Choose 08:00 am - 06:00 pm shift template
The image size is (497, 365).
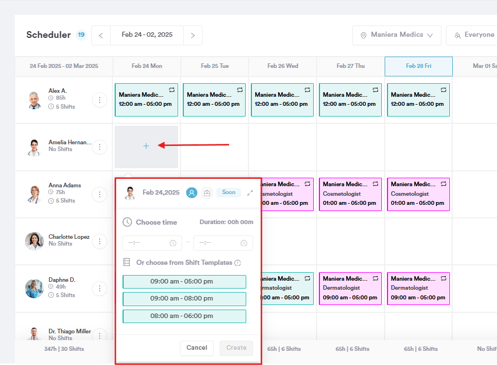point(184,316)
